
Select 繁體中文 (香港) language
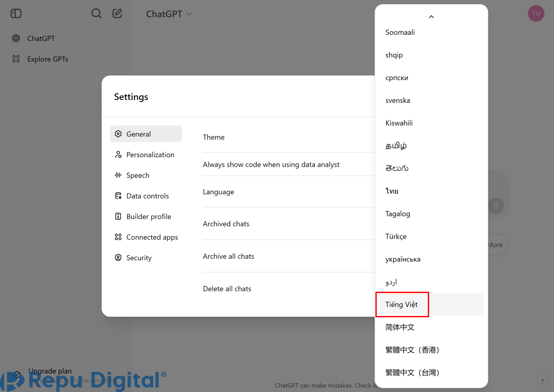(x=431, y=350)
